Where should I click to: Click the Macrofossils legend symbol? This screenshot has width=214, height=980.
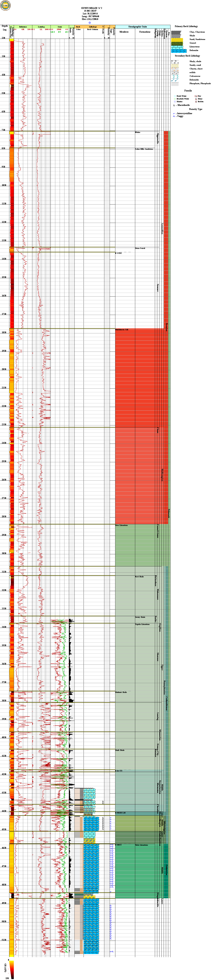pos(174,105)
